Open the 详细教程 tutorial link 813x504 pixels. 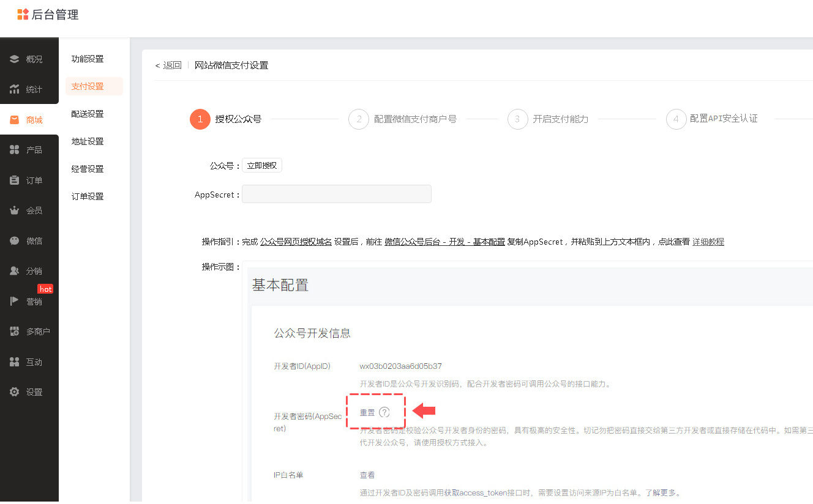(708, 242)
